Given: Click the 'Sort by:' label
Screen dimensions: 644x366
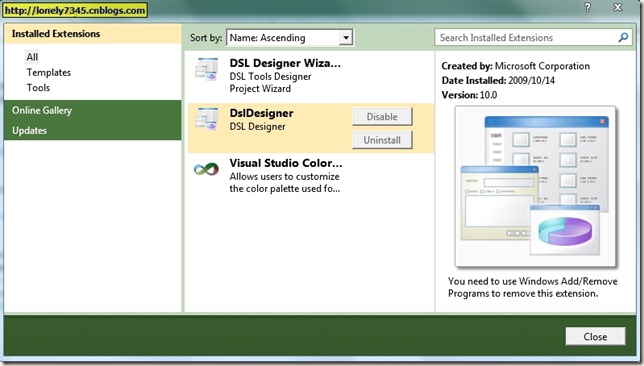Looking at the screenshot, I should [x=206, y=38].
